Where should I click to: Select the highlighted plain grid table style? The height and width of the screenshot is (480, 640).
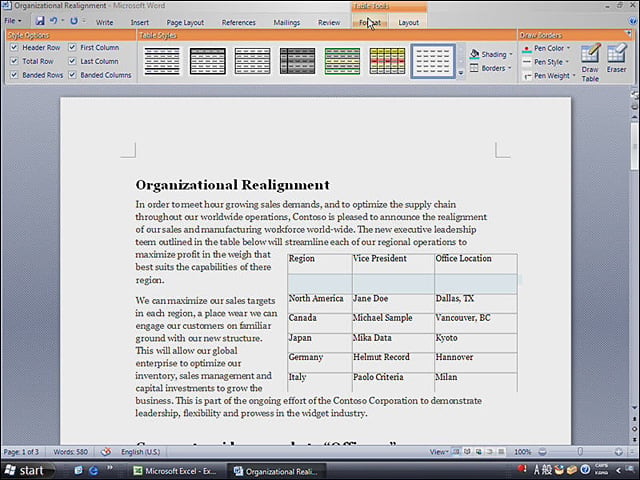tap(433, 61)
